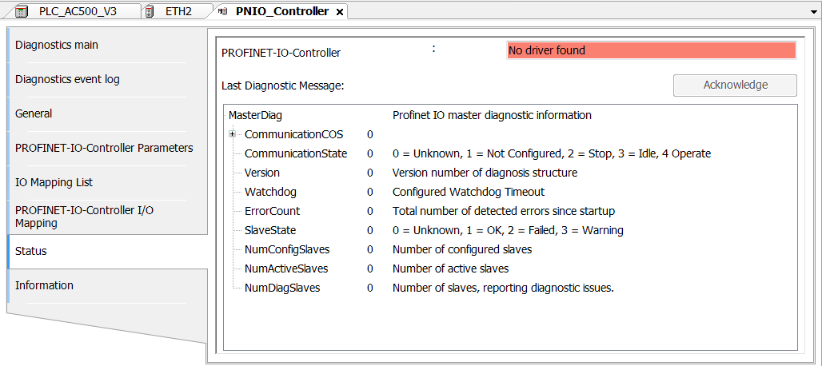
Task: Click the PNIO_Controller tab icon
Action: pyautogui.click(x=222, y=12)
